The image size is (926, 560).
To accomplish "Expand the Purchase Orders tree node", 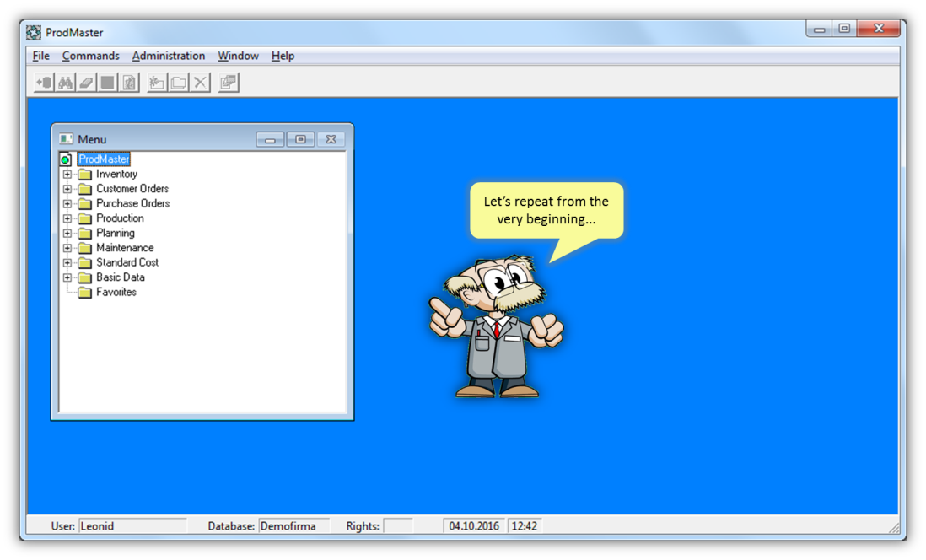I will point(67,204).
